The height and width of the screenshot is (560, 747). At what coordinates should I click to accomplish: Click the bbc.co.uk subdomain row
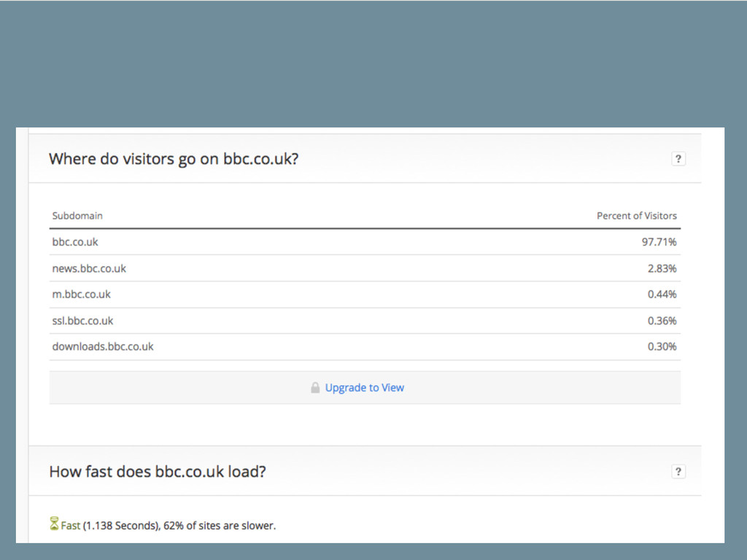coord(365,242)
